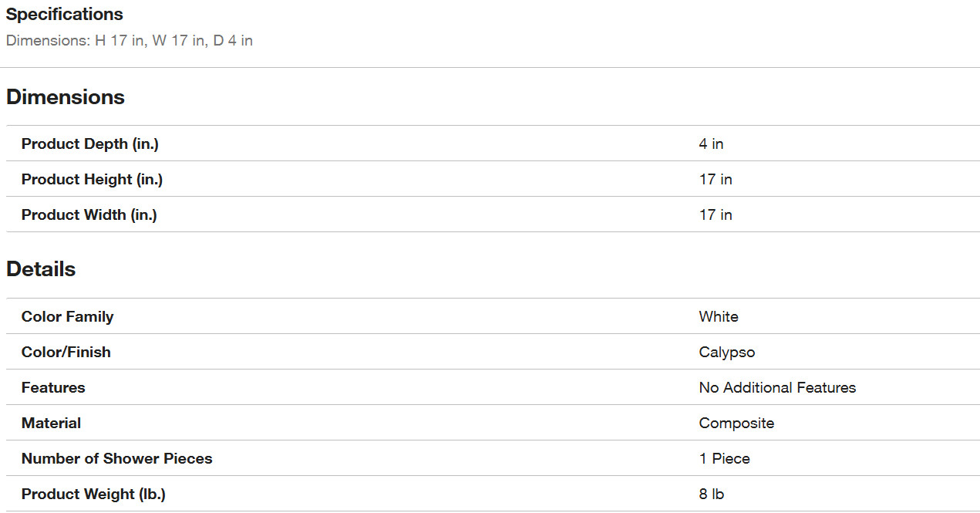Select the Material row label
Image resolution: width=980 pixels, height=513 pixels.
point(51,423)
